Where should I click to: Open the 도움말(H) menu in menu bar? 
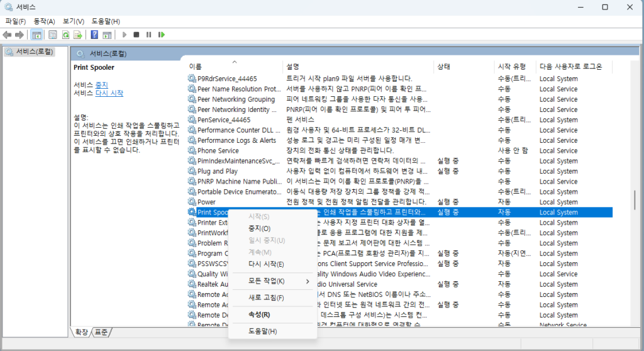106,21
